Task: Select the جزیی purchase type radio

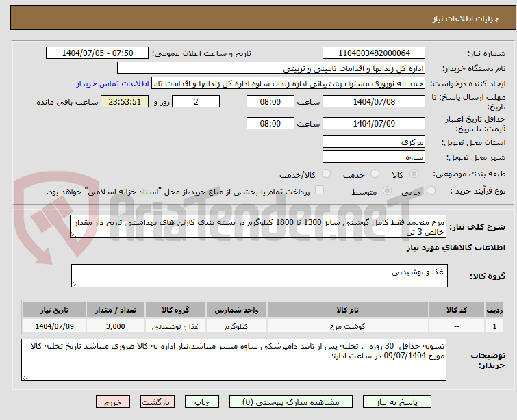Action: tap(389, 192)
